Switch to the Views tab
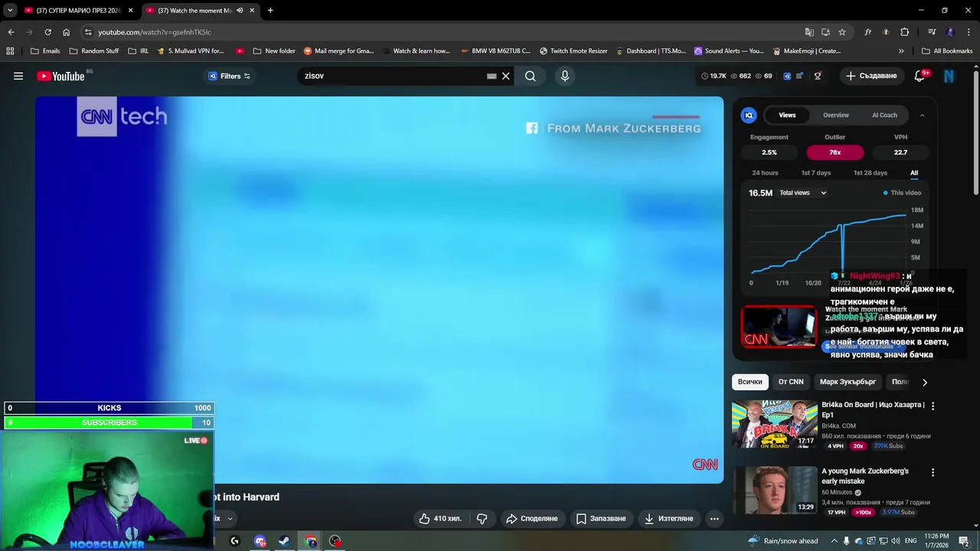Screen dimensions: 980x551 point(787,115)
